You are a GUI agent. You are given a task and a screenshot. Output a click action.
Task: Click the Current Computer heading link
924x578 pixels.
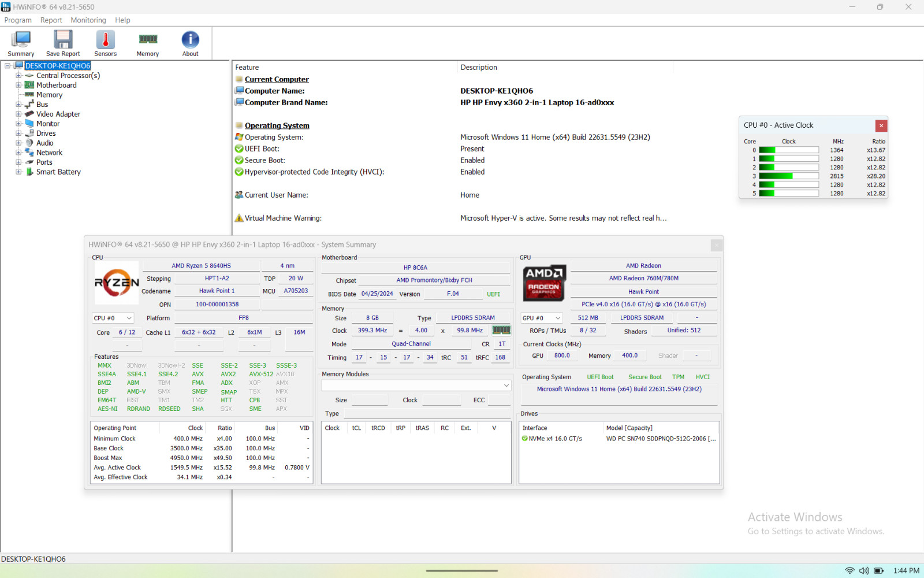[277, 79]
